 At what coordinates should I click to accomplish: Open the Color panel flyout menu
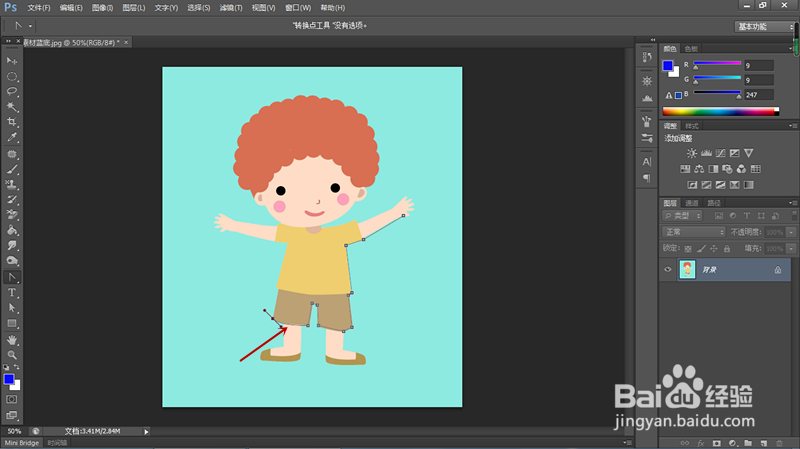point(791,49)
